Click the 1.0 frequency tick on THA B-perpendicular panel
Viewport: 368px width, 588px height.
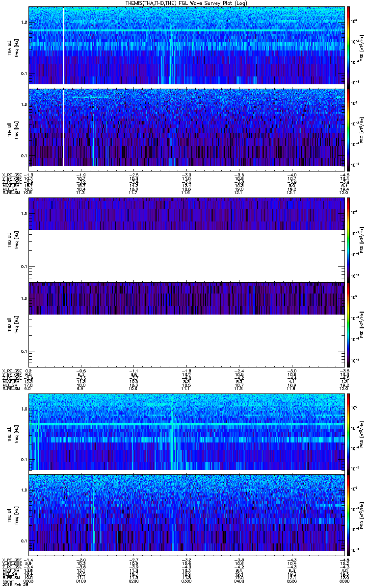tap(24, 23)
